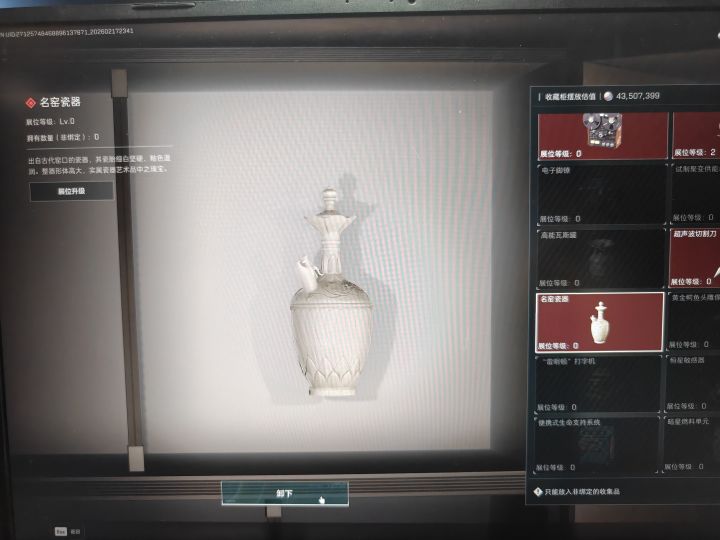
Task: Click the 拥有数量(非绑定): 0 text
Action: pos(62,137)
